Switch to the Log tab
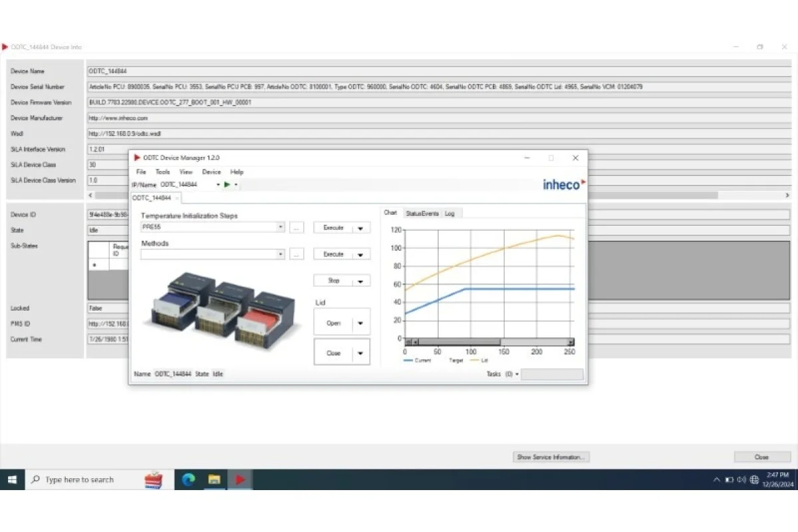The height and width of the screenshot is (532, 798). click(450, 213)
